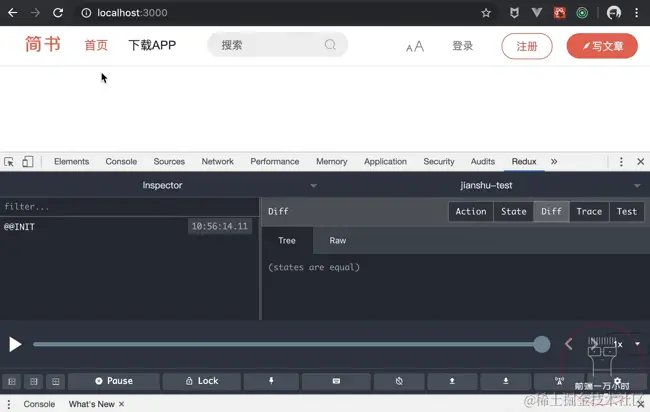Click the Aa font settings icon
Viewport: 650px width, 412px height.
click(x=415, y=46)
